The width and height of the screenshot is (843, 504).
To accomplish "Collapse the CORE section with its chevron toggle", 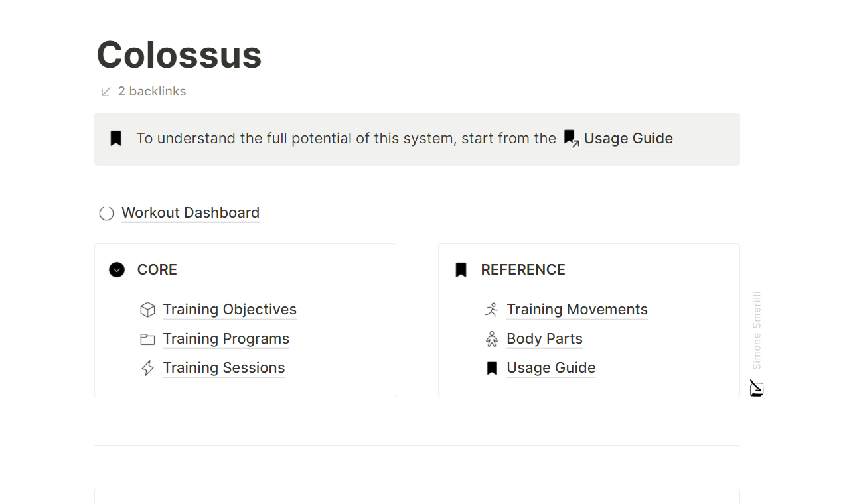I will pyautogui.click(x=117, y=269).
